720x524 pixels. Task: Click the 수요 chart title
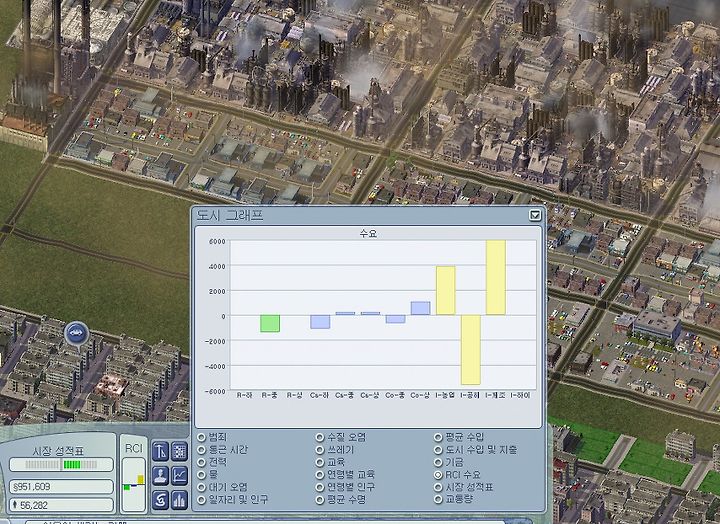pyautogui.click(x=368, y=234)
